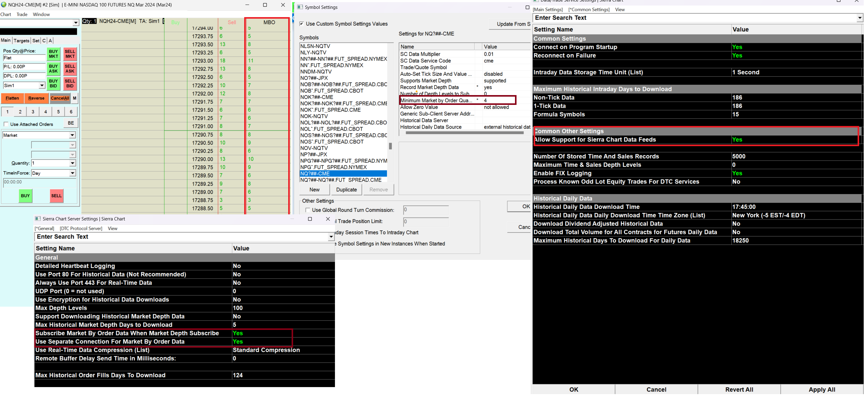The width and height of the screenshot is (868, 399).
Task: Click Apply All in Data/Trade Service Settings
Action: pos(822,389)
